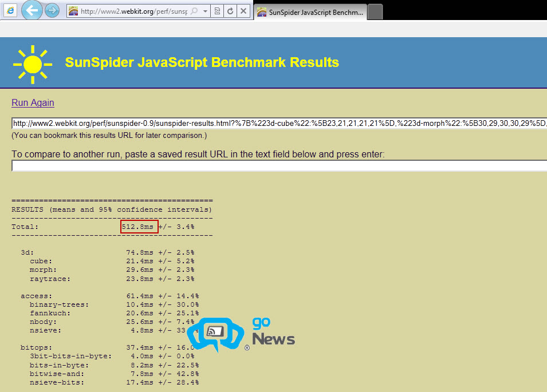Screen dimensions: 547x392
Task: Click the nsieve-bits time 17.4ms
Action: (x=140, y=382)
